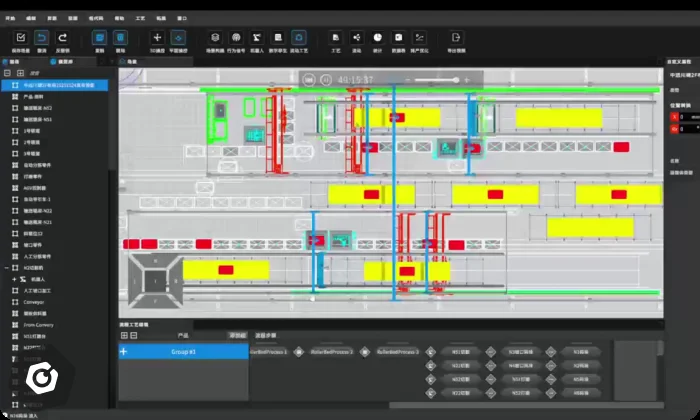
Task: Click the RollerBedProcess 1 node
Action: (x=268, y=352)
